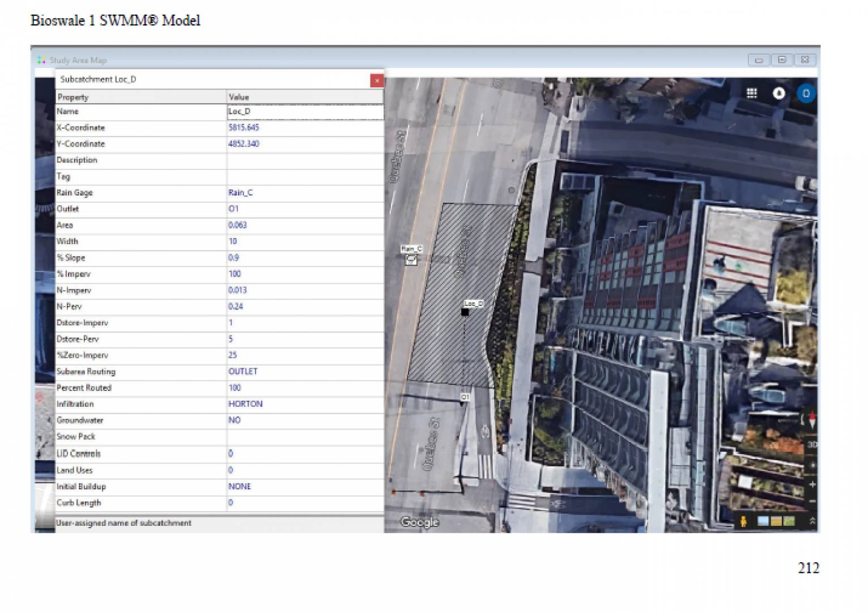The image size is (868, 612).
Task: Choose the blue imagery thumbnail
Action: [x=763, y=521]
